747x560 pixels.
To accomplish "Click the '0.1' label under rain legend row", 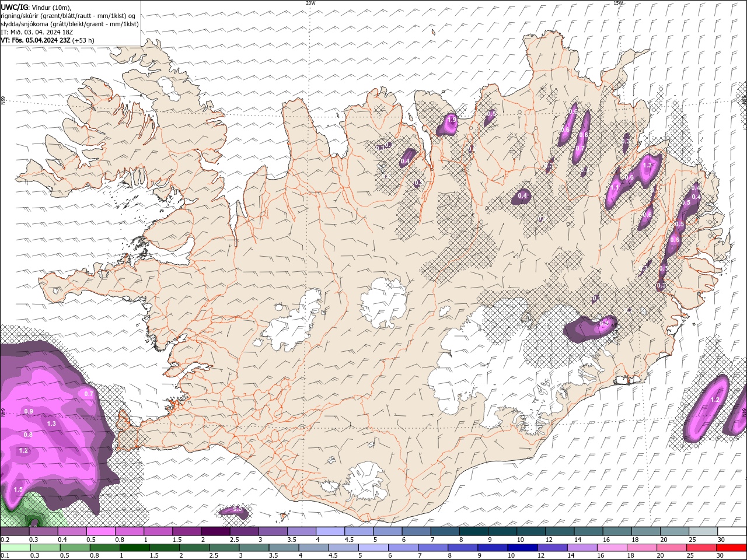I will 5,556.
